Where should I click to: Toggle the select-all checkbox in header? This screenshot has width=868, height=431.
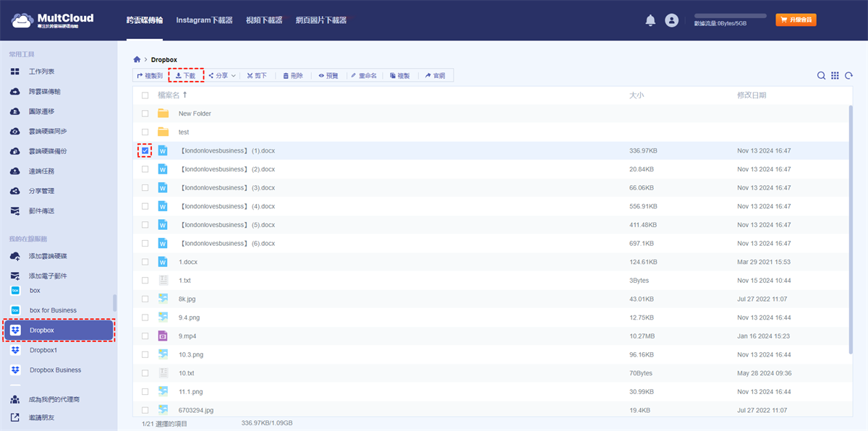point(145,95)
